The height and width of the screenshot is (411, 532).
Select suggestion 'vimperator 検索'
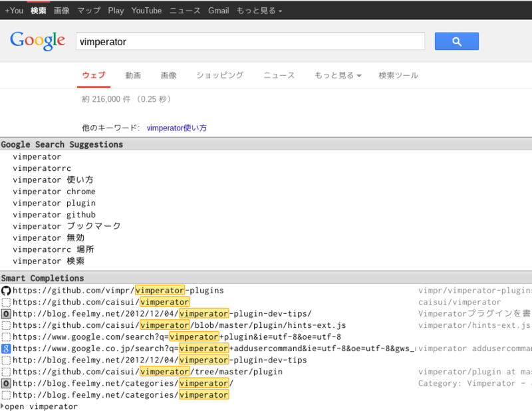pyautogui.click(x=49, y=261)
